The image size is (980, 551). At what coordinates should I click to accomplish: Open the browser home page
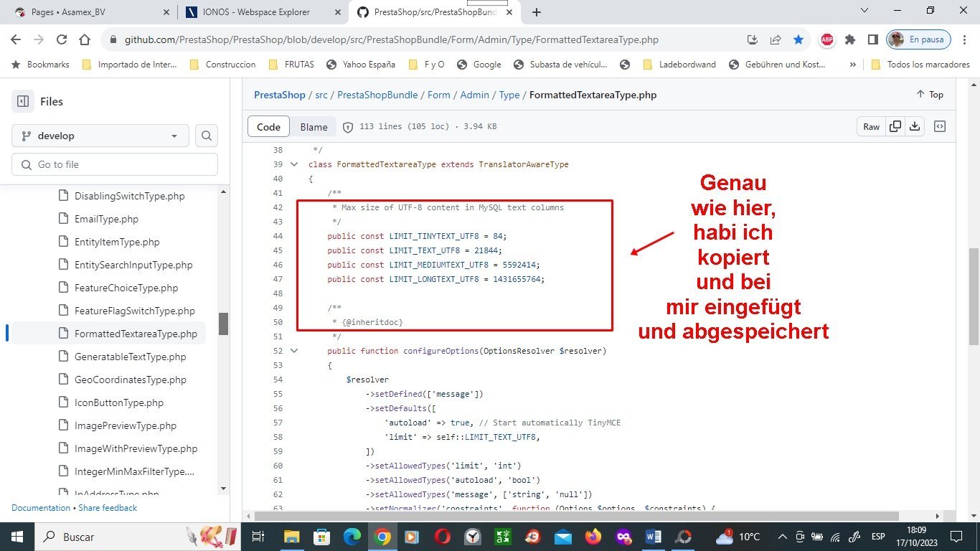[x=85, y=40]
